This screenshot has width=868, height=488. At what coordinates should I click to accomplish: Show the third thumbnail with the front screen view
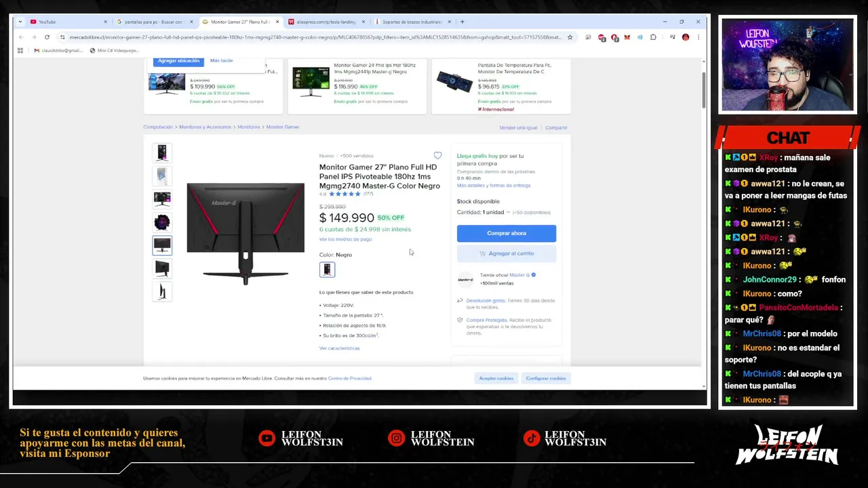[162, 199]
